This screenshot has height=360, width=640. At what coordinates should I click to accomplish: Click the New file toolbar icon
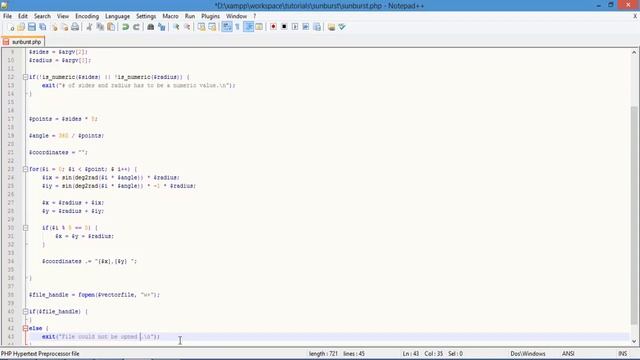11,27
